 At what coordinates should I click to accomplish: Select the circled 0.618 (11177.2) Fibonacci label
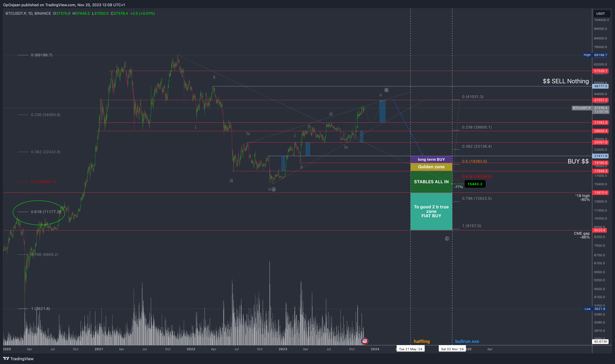pyautogui.click(x=46, y=212)
